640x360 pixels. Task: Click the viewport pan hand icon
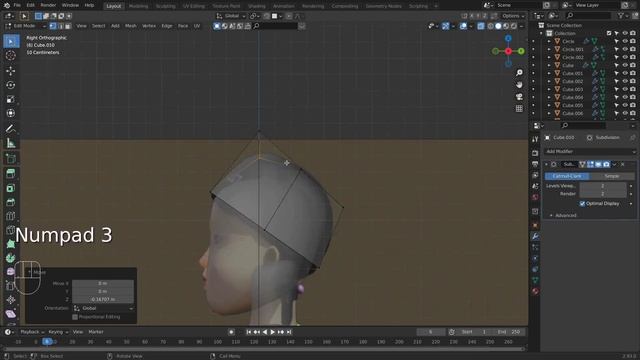(519, 84)
